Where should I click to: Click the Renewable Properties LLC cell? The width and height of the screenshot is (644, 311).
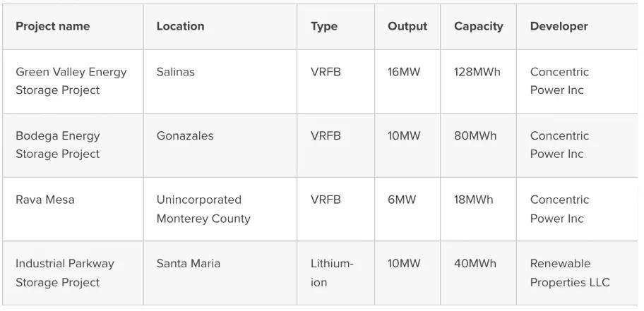570,273
